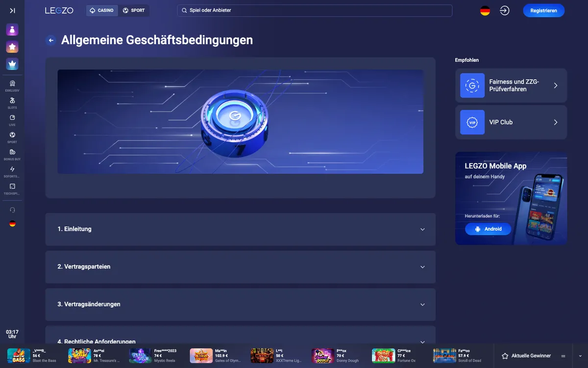The image size is (588, 368).
Task: Expand section 2. Vertragsparteien
Action: click(x=240, y=267)
